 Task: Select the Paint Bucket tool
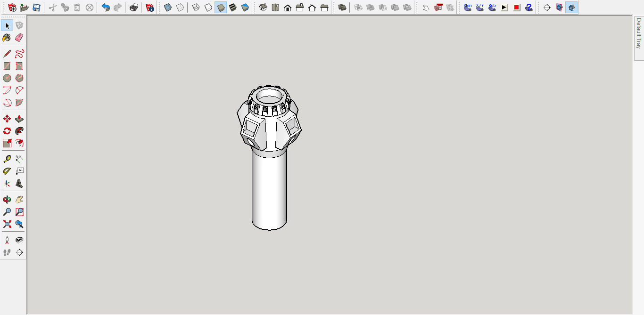click(7, 38)
